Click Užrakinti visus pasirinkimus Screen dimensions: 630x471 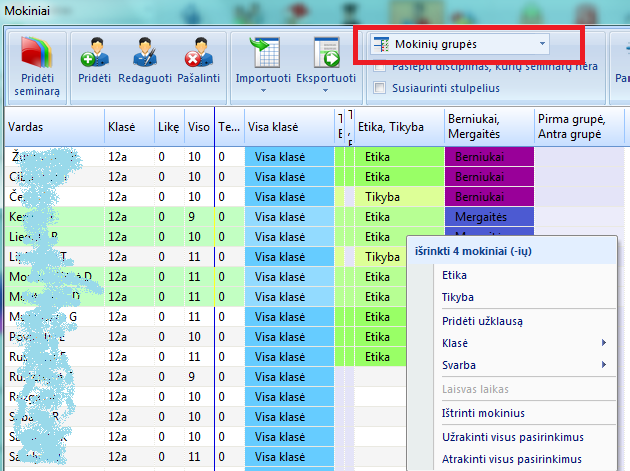coord(512,437)
